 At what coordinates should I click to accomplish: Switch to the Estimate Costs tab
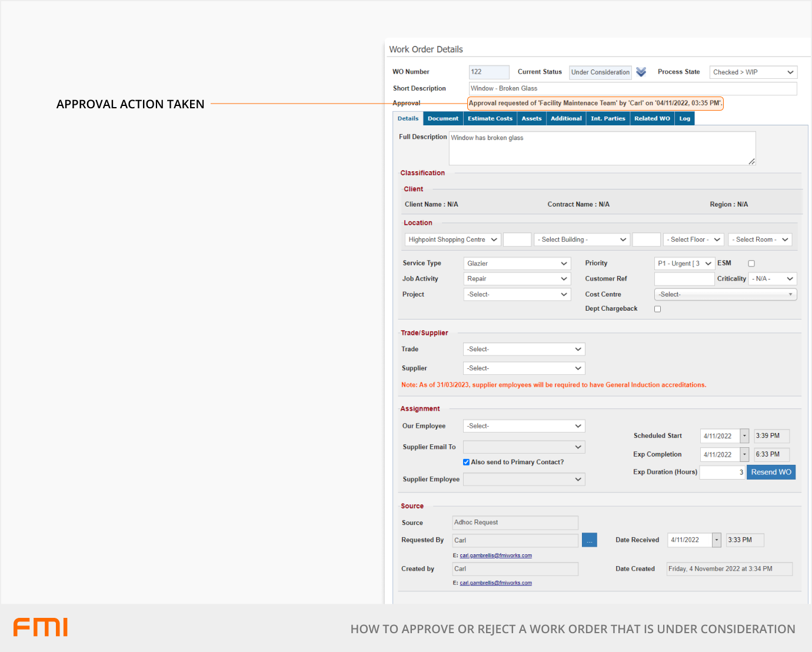coord(490,119)
